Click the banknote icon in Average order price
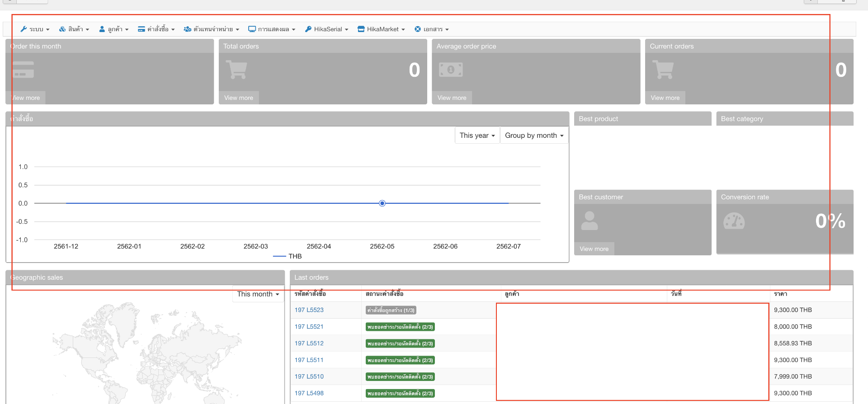This screenshot has width=868, height=404. point(451,70)
